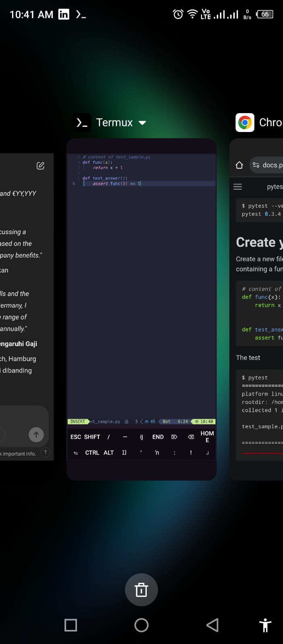Tap the END key in the Termux card
Viewport: 283px width, 644px height.
pyautogui.click(x=158, y=437)
